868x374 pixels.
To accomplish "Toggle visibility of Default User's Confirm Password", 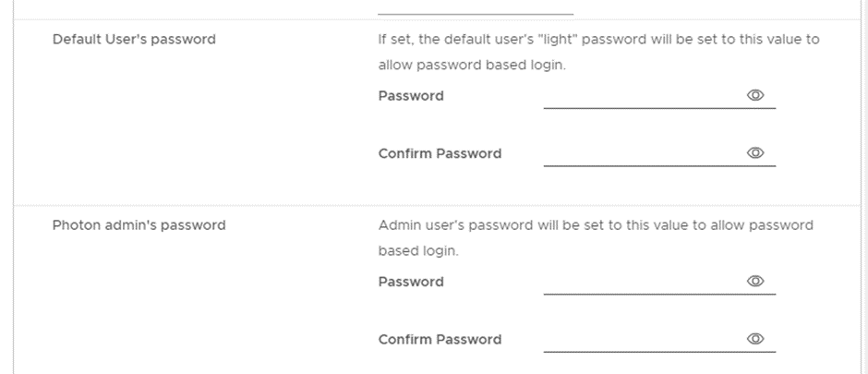I will click(x=755, y=152).
